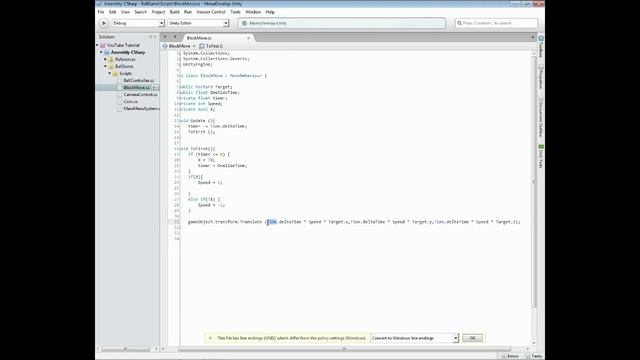The image size is (640, 360).
Task: Click the MonoDevelop-Unity status field
Action: (342, 23)
